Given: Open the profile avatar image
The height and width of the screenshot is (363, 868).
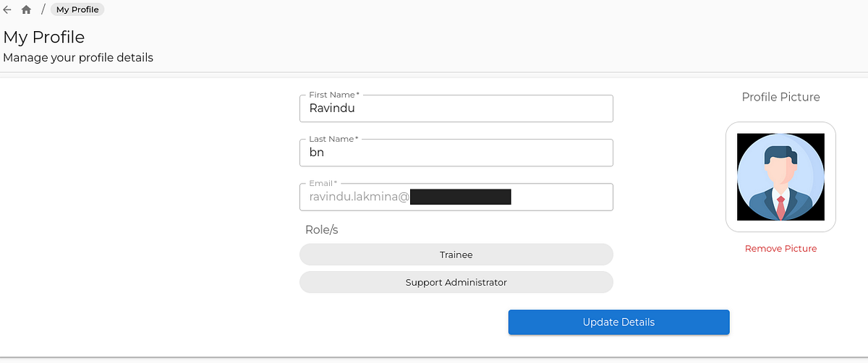Looking at the screenshot, I should coord(781,176).
